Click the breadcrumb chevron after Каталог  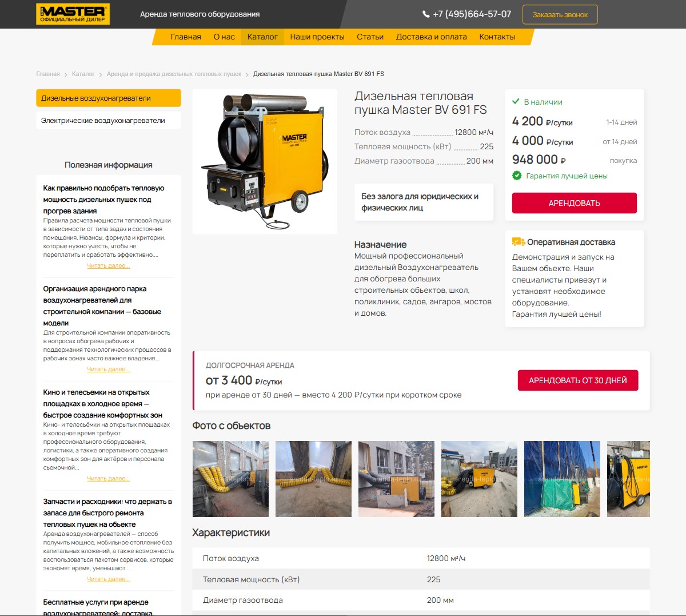tap(101, 74)
